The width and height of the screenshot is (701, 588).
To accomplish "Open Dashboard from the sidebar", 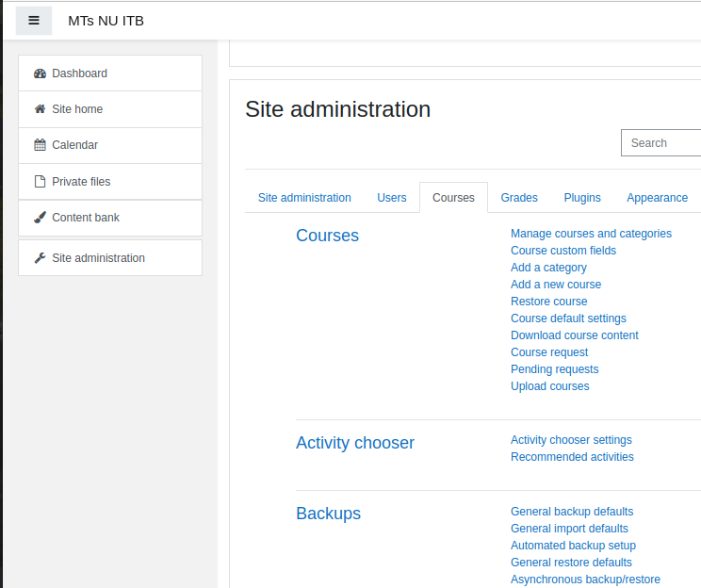I will tap(110, 73).
